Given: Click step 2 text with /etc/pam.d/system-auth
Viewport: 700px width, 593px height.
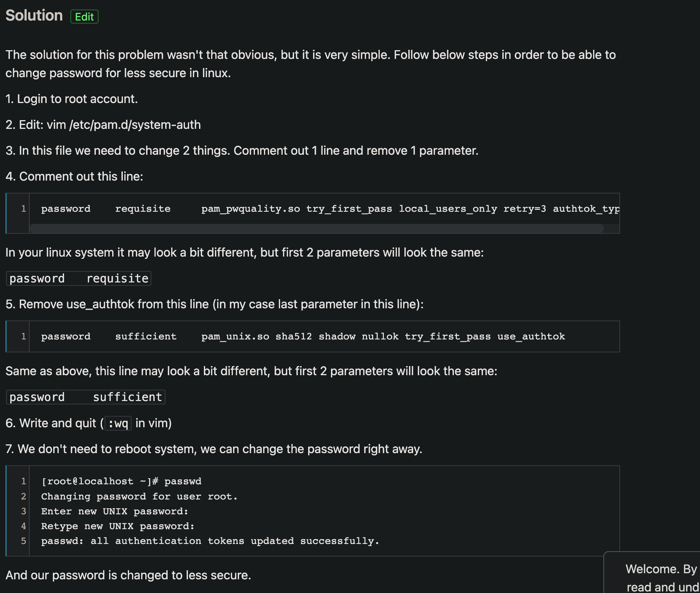Looking at the screenshot, I should [103, 125].
